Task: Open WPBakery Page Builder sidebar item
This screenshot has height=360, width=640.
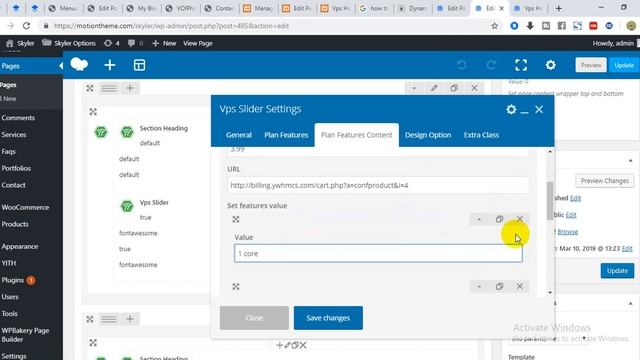Action: [x=25, y=335]
